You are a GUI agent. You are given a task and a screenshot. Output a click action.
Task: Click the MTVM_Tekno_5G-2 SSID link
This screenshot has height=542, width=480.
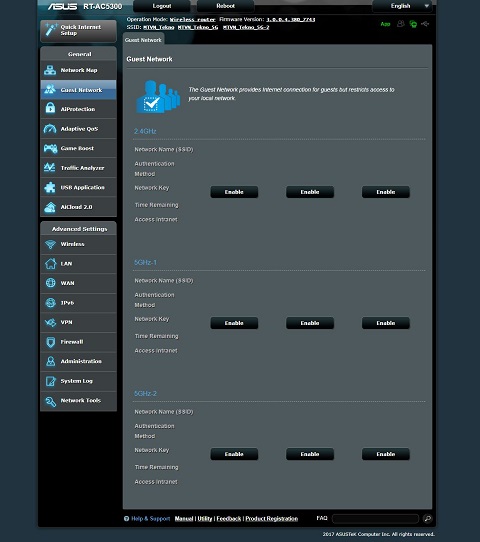246,27
